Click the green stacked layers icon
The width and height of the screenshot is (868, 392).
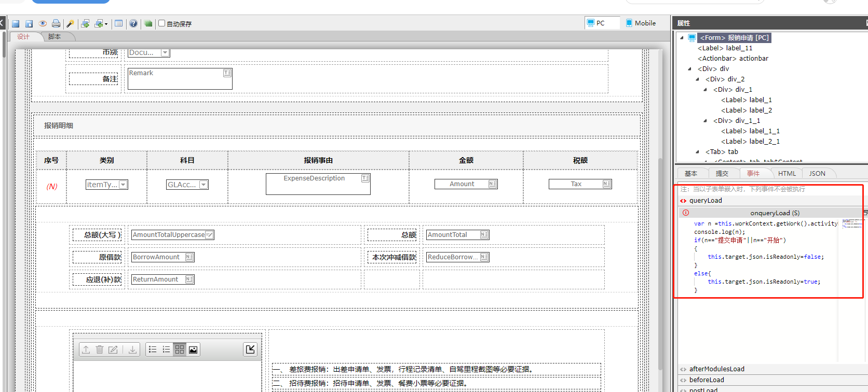click(x=148, y=24)
